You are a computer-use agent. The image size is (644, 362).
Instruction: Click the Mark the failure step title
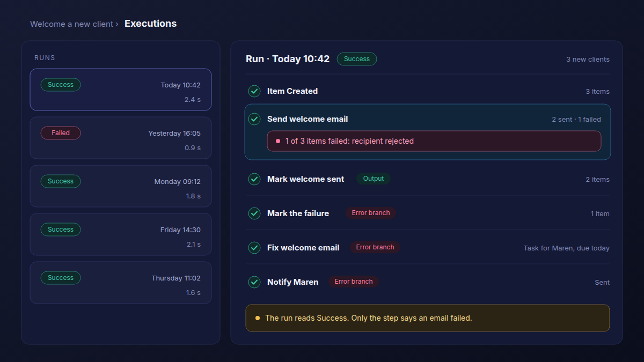[298, 213]
